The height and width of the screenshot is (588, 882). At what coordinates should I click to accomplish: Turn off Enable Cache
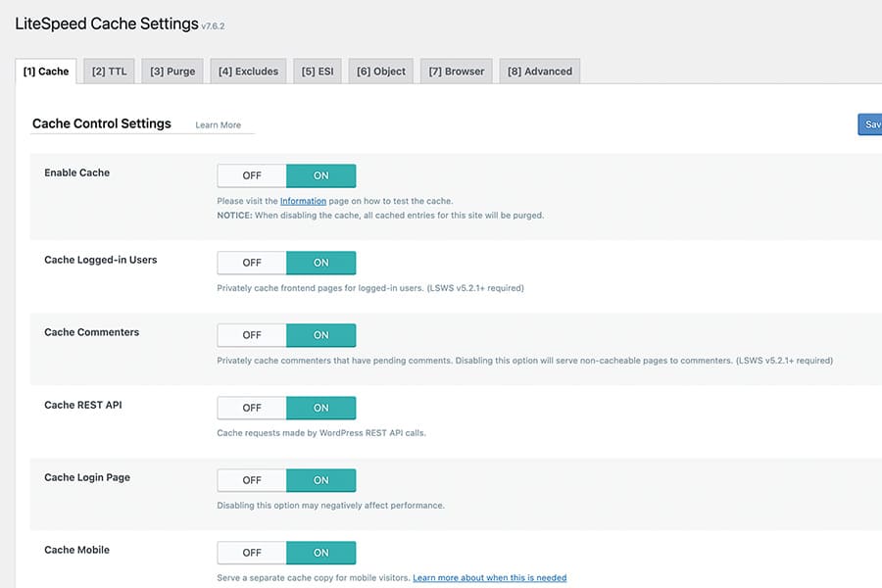pyautogui.click(x=251, y=175)
